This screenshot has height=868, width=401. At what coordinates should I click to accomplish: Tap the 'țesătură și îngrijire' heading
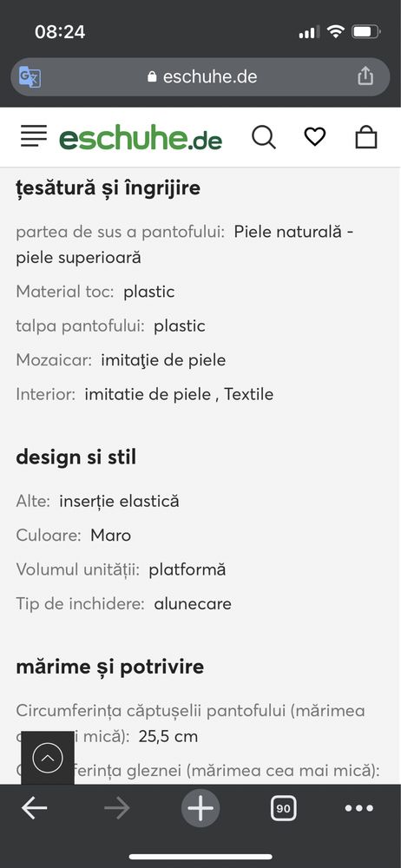108,188
